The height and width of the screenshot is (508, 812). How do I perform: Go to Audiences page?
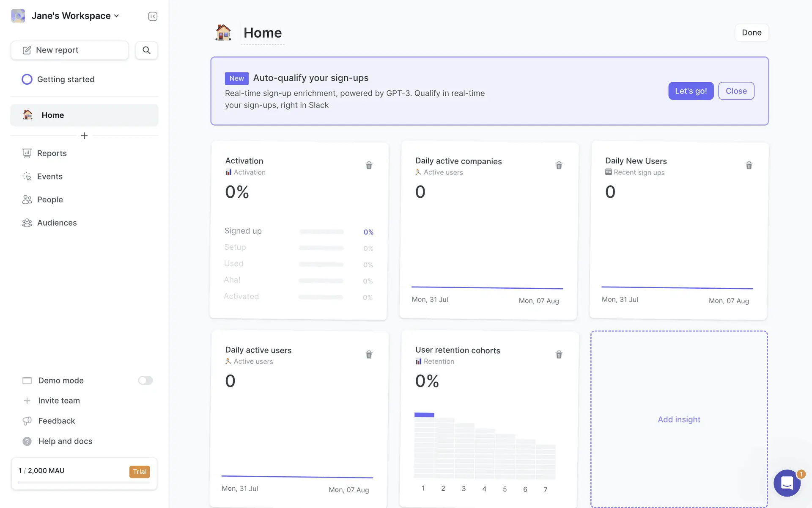[x=57, y=223]
